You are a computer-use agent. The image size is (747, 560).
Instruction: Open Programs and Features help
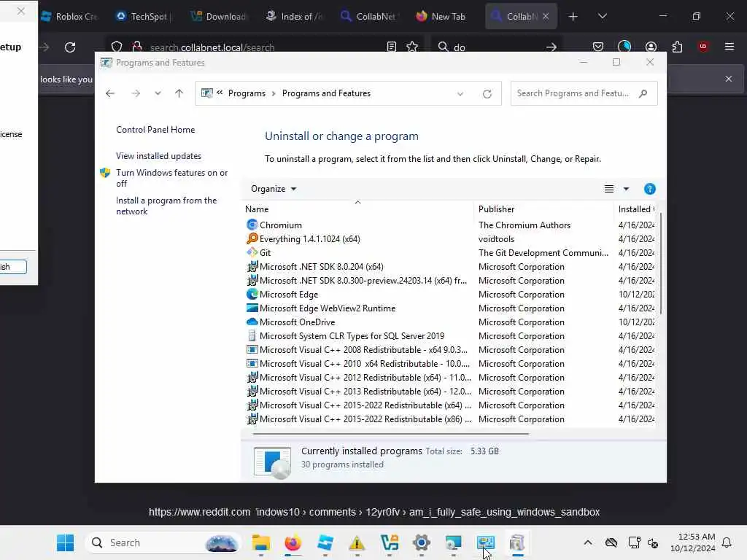pyautogui.click(x=649, y=189)
